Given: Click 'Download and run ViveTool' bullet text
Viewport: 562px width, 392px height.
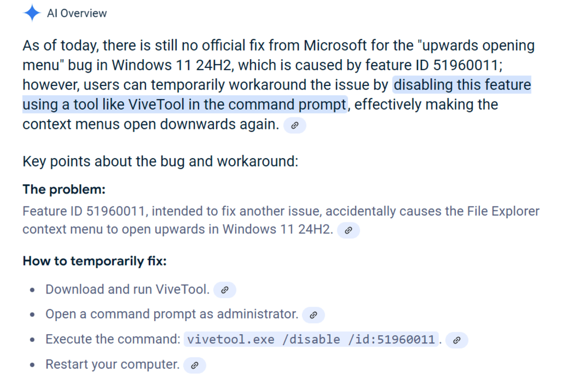Looking at the screenshot, I should pyautogui.click(x=127, y=290).
